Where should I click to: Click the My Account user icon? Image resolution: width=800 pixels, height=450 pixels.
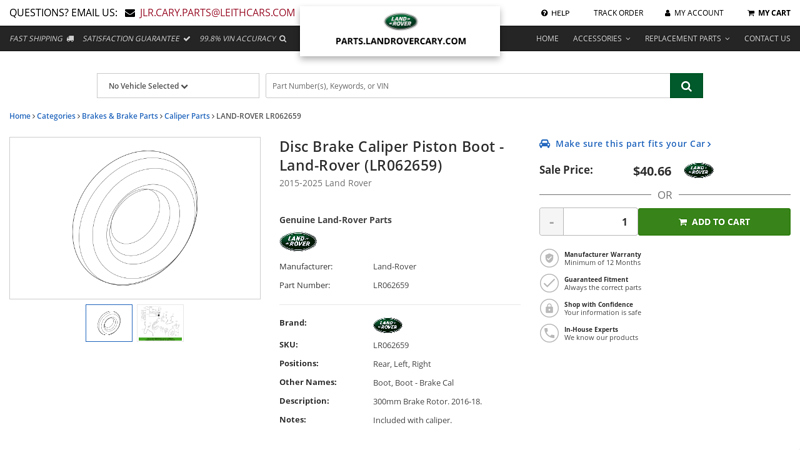click(x=667, y=13)
